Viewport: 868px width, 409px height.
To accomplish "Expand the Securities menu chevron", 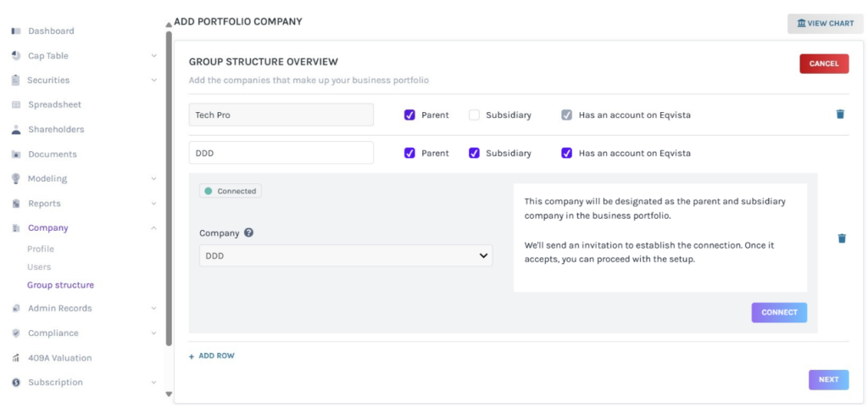I will (153, 81).
